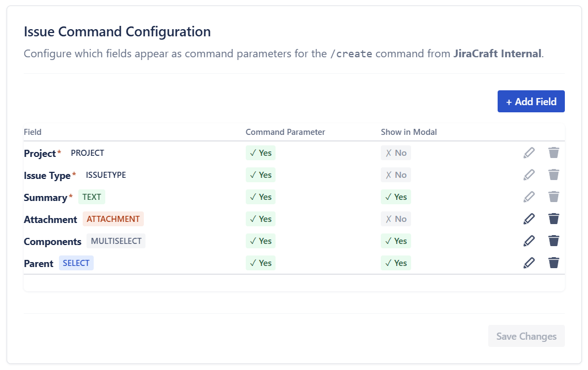The image size is (588, 370).
Task: Select the Parent field name
Action: point(39,264)
